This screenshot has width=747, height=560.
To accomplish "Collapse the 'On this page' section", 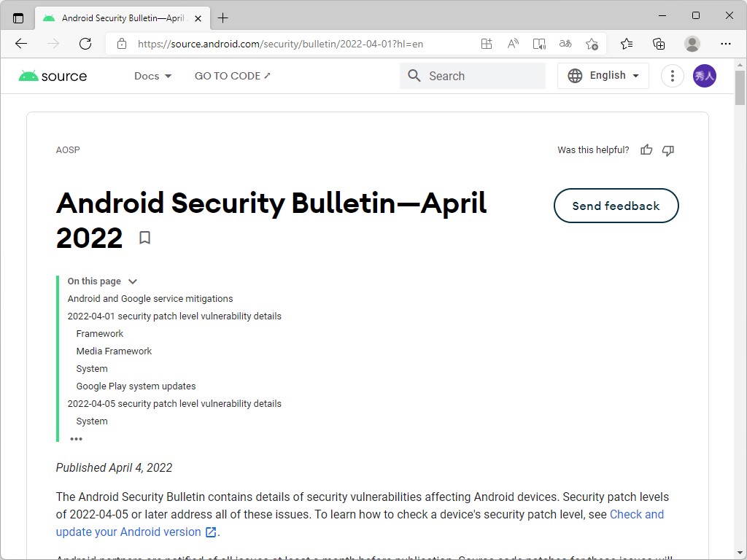I will (132, 281).
